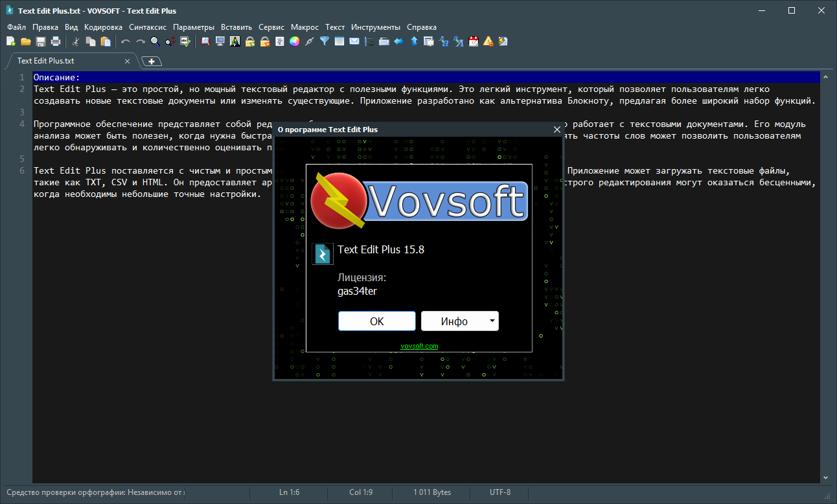The image size is (837, 504).
Task: Click the UTF-8 encoding in status bar
Action: pyautogui.click(x=500, y=492)
